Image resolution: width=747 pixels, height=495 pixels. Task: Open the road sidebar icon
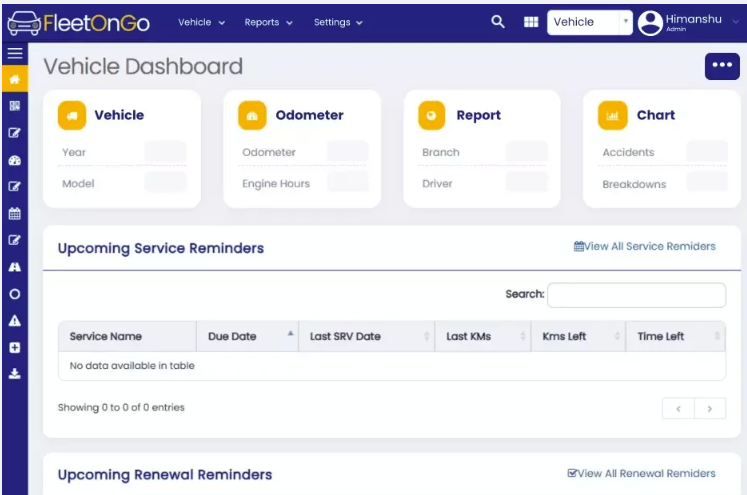pyautogui.click(x=15, y=267)
